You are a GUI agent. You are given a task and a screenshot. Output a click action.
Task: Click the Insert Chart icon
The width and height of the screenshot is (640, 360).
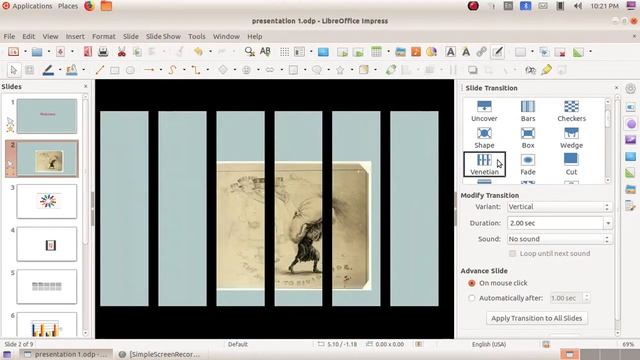pyautogui.click(x=431, y=52)
